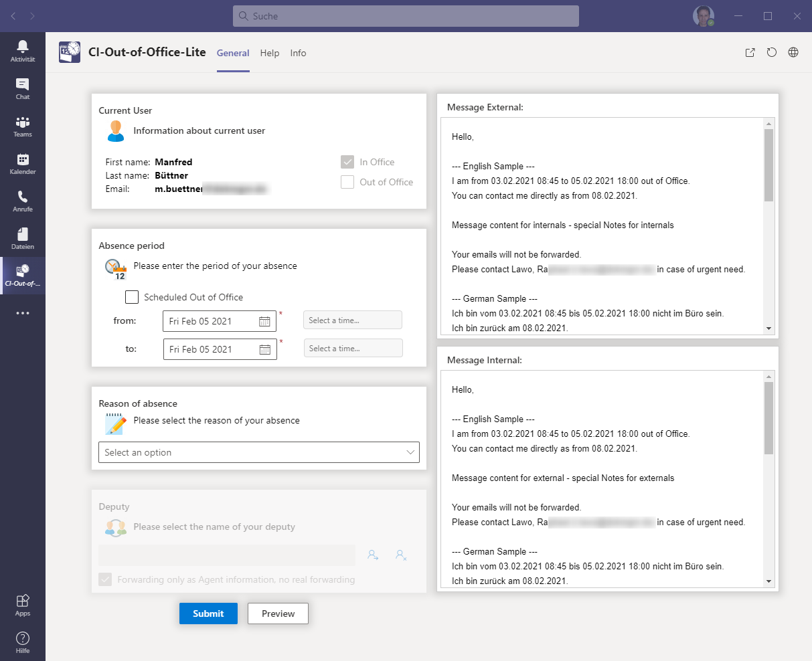Open calendar picker for the from date
The width and height of the screenshot is (812, 661).
pyautogui.click(x=264, y=322)
